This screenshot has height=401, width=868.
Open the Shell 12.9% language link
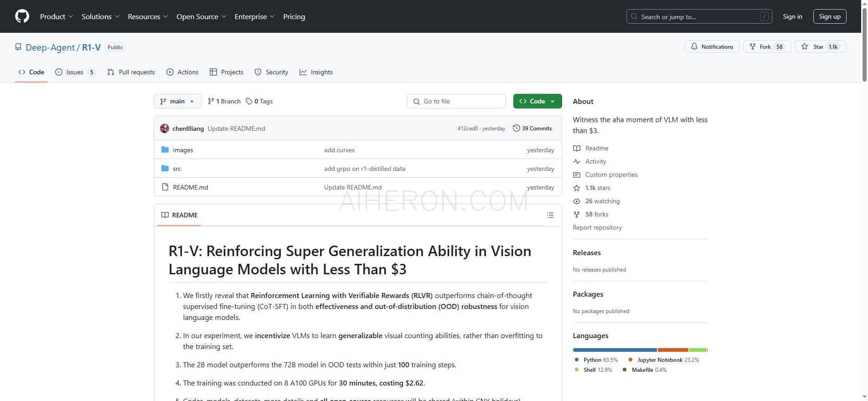pyautogui.click(x=593, y=370)
